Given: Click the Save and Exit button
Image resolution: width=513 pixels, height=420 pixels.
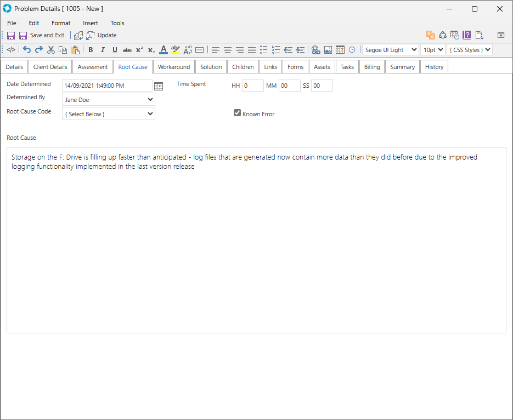Looking at the screenshot, I should coord(42,35).
